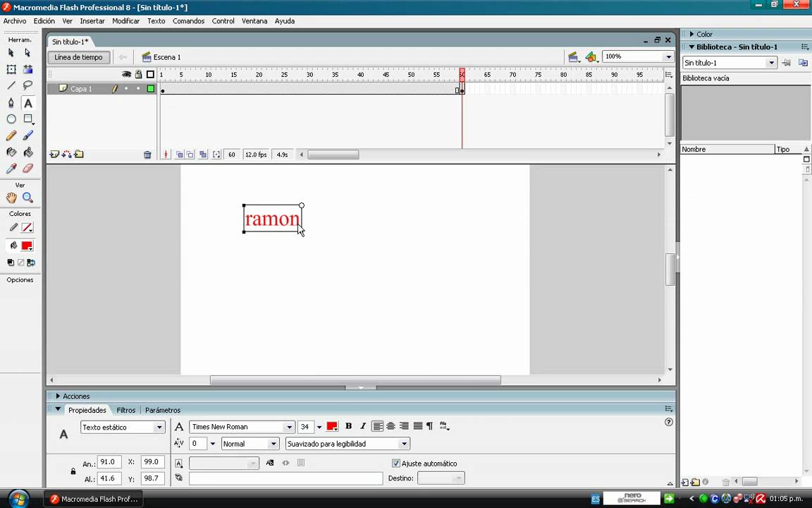Select the Eyedropper tool
This screenshot has height=508, width=812.
point(11,169)
